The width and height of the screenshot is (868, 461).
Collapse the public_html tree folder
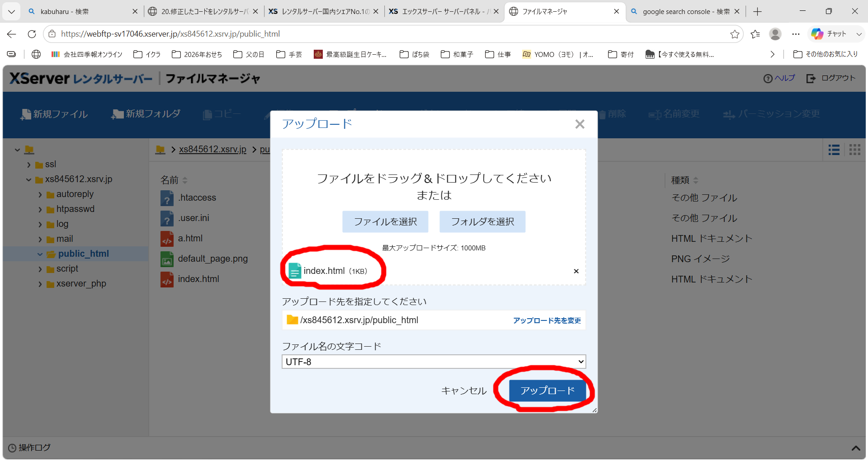[x=40, y=254]
